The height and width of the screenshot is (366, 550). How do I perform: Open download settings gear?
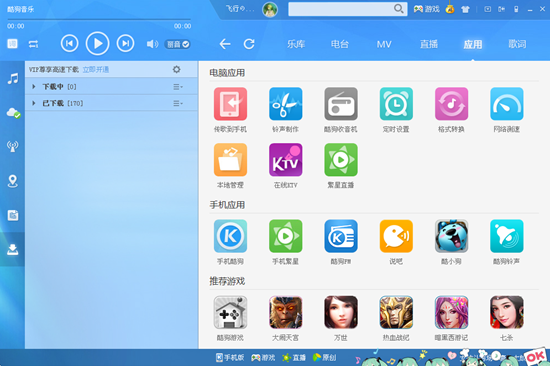176,69
